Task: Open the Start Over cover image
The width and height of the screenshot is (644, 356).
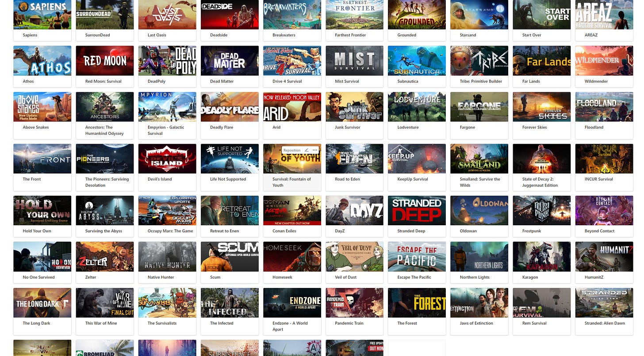Action: coord(542,15)
